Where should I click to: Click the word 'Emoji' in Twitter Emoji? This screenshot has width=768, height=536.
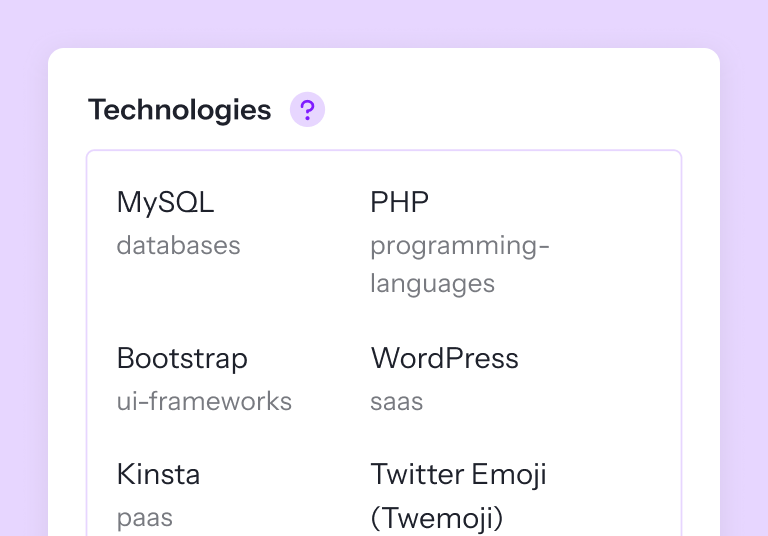pos(510,474)
